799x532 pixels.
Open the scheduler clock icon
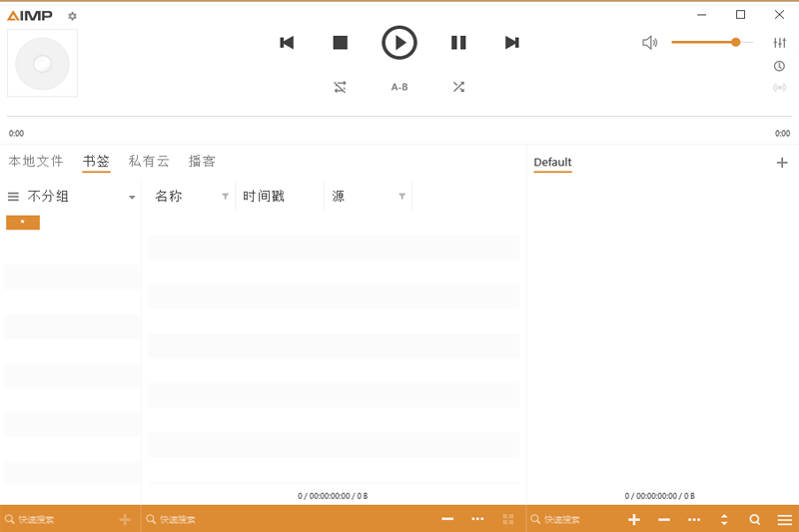(779, 66)
